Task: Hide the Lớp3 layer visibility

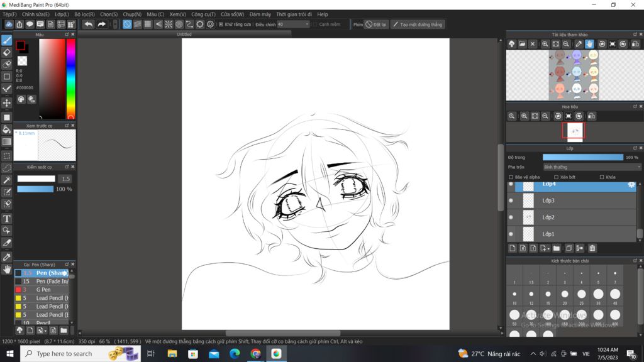Action: pyautogui.click(x=511, y=200)
